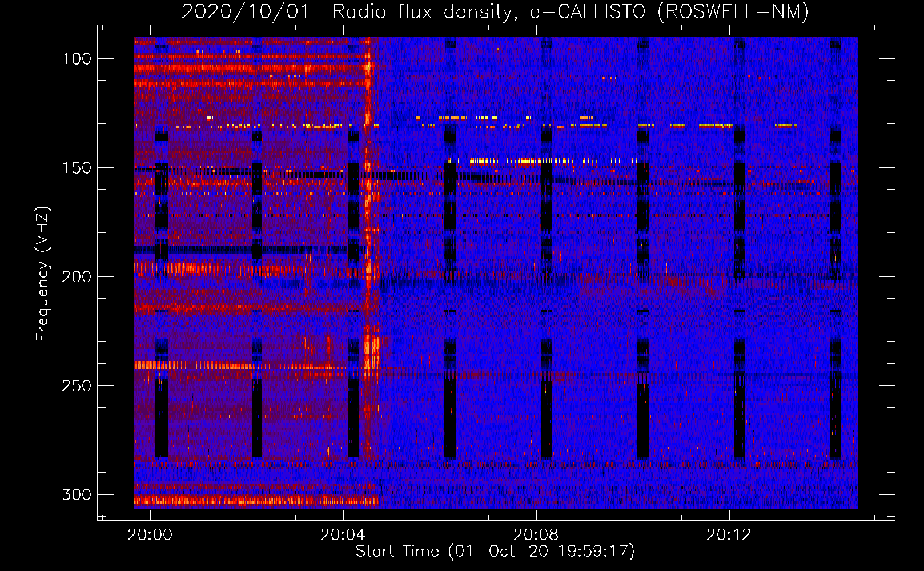Click the 20:12 time tick label

pyautogui.click(x=729, y=535)
